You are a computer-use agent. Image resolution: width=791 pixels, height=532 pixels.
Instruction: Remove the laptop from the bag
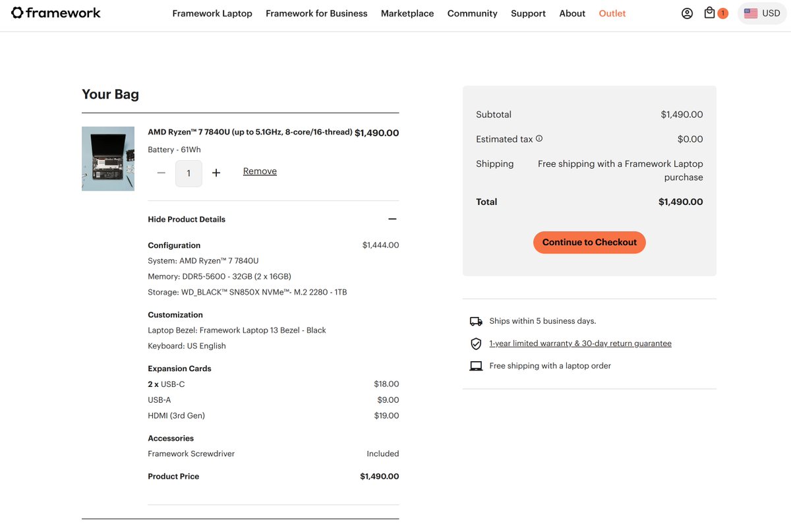[x=260, y=171]
